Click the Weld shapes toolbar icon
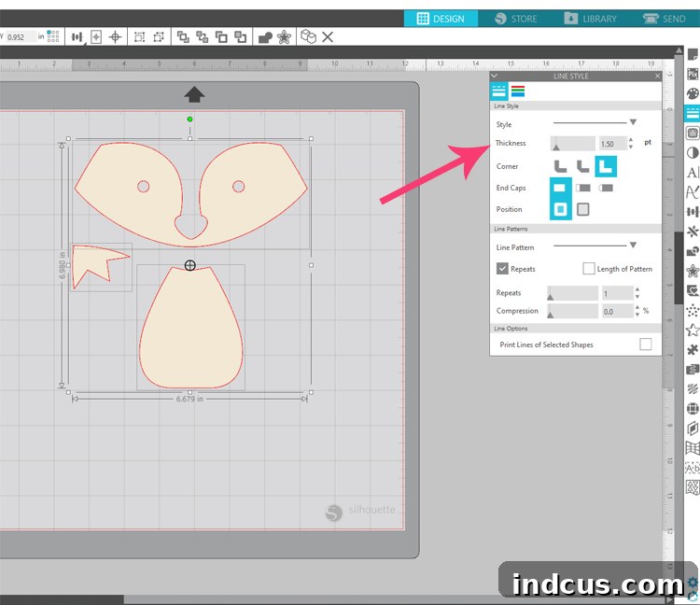Viewport: 700px width, 605px height. click(x=265, y=37)
